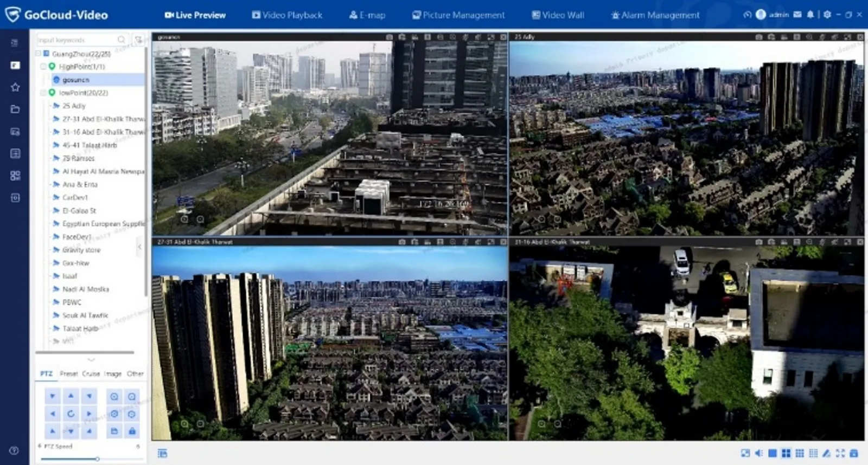
Task: Switch to nine-window layout
Action: point(800,453)
